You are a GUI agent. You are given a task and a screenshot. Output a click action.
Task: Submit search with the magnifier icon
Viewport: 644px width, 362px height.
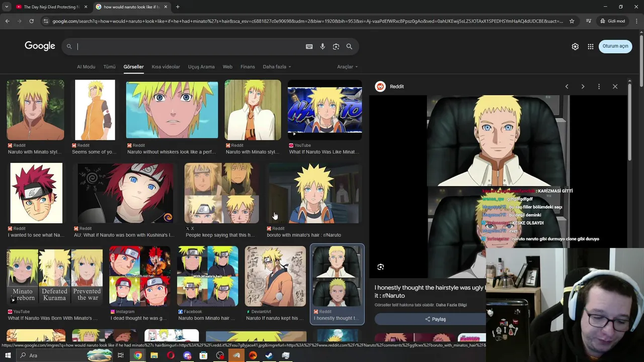click(x=349, y=46)
